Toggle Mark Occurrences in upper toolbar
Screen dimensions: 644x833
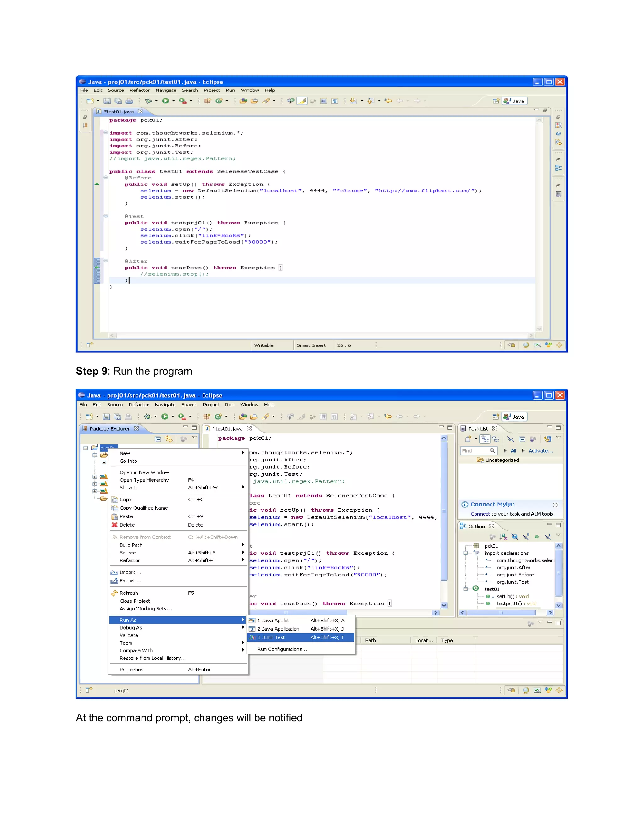click(302, 101)
